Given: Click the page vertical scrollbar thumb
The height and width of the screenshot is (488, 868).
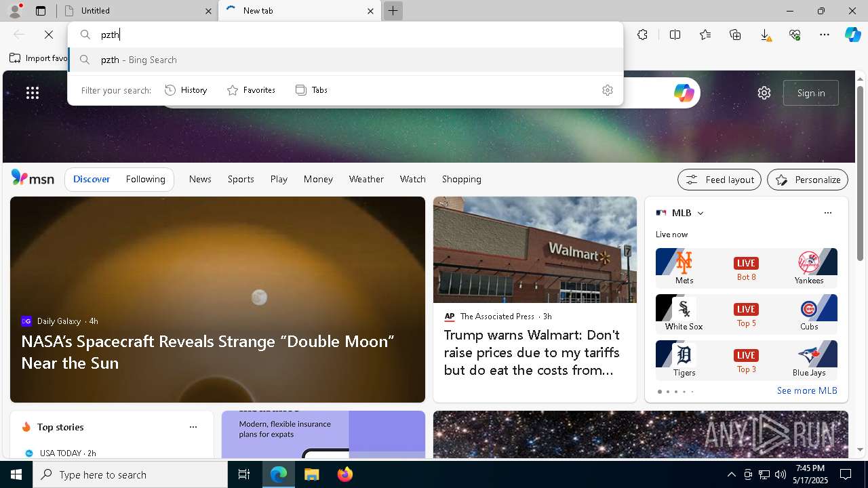Looking at the screenshot, I should click(x=861, y=173).
